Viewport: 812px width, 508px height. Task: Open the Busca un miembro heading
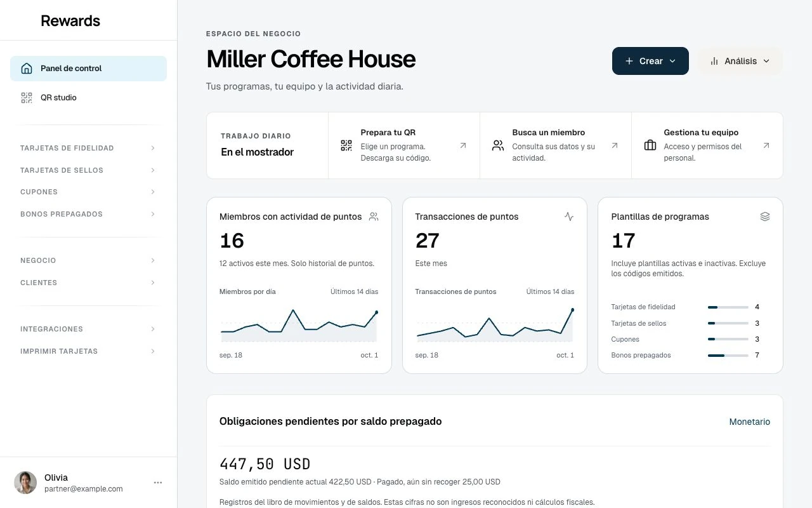(549, 133)
